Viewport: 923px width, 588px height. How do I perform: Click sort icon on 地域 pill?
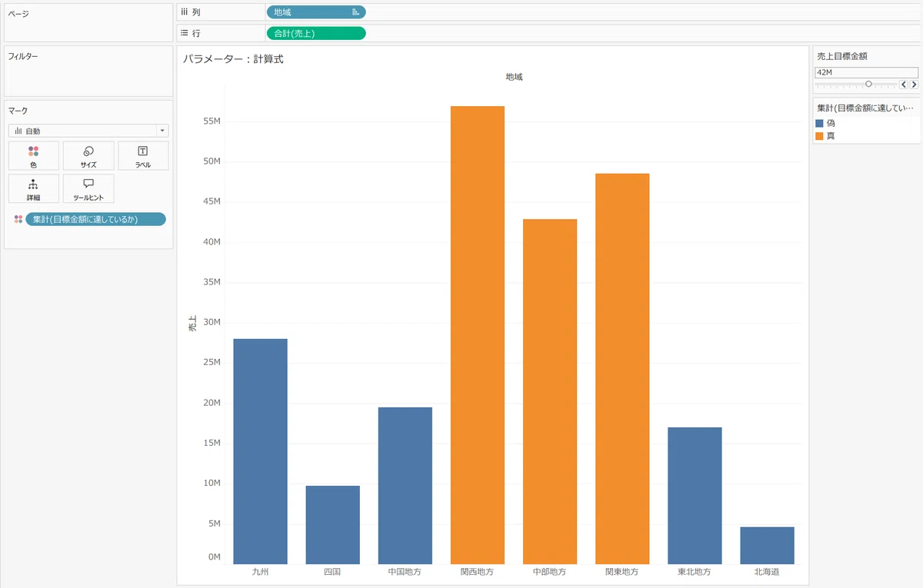click(355, 12)
